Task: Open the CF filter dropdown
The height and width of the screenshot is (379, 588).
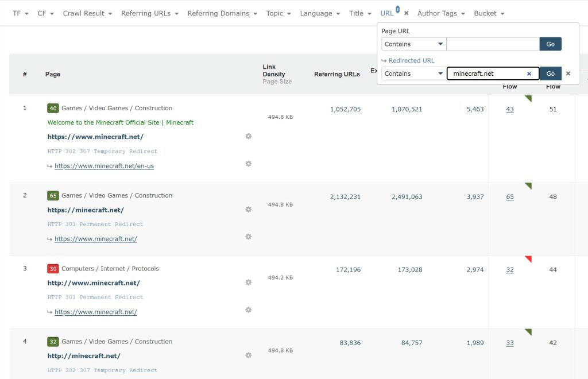Action: pyautogui.click(x=45, y=14)
